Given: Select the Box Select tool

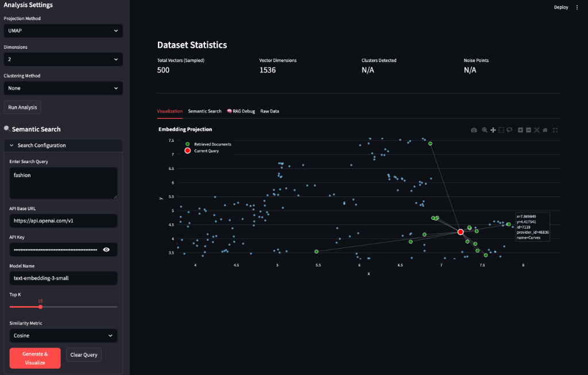Looking at the screenshot, I should click(x=501, y=130).
